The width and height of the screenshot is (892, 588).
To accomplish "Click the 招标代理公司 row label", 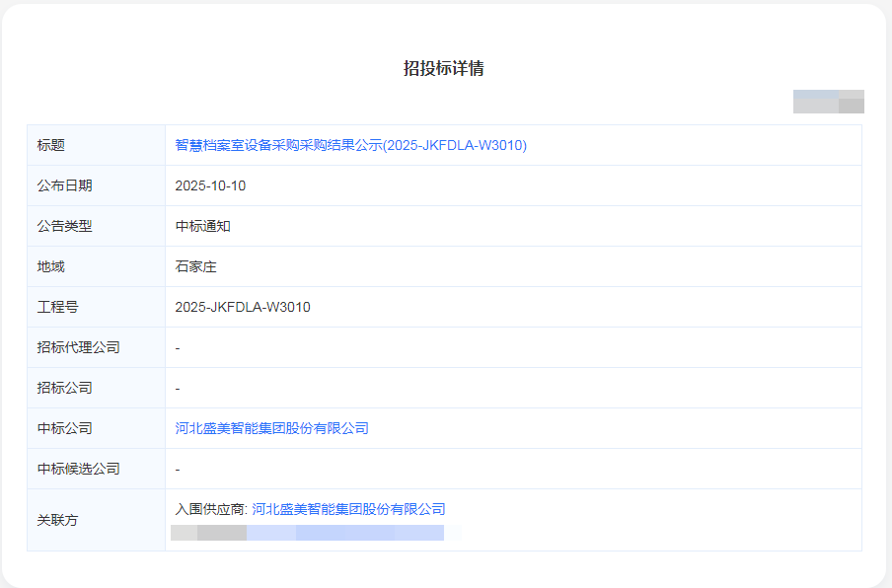I will tap(78, 347).
